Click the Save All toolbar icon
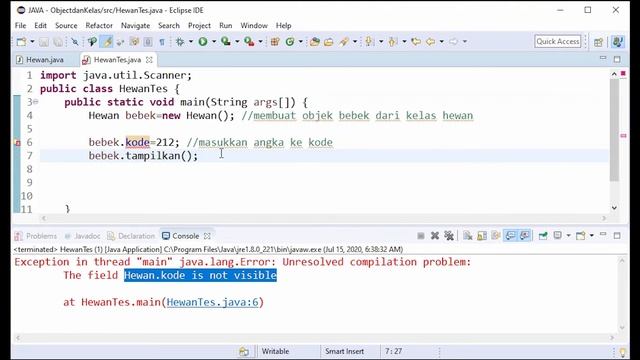The image size is (640, 360). click(58, 42)
